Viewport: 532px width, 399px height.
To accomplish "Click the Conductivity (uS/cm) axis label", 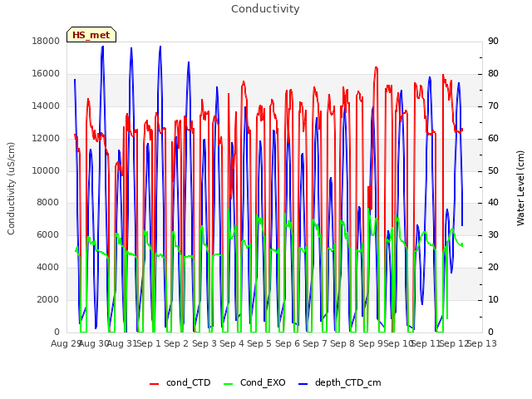I will click(x=11, y=189).
